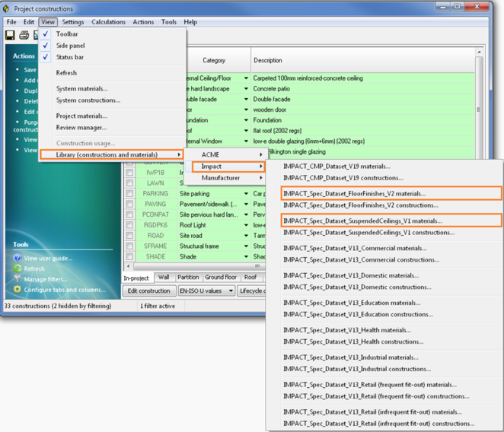Click the View user guide help icon
Viewport: 504px width, 432px height.
pyautogui.click(x=18, y=259)
